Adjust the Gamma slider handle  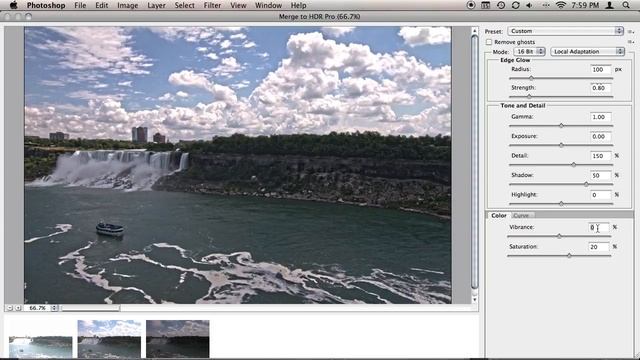(x=561, y=126)
